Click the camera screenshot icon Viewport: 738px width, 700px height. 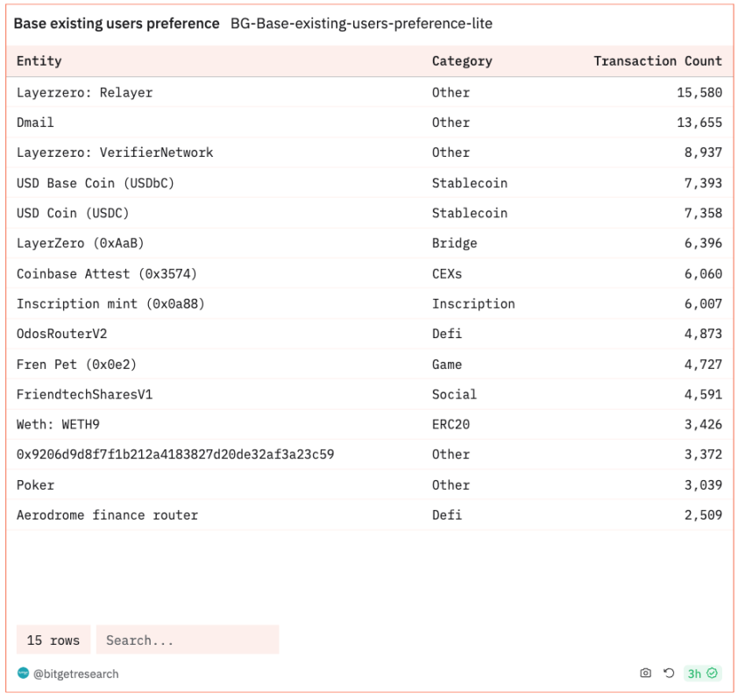(646, 673)
